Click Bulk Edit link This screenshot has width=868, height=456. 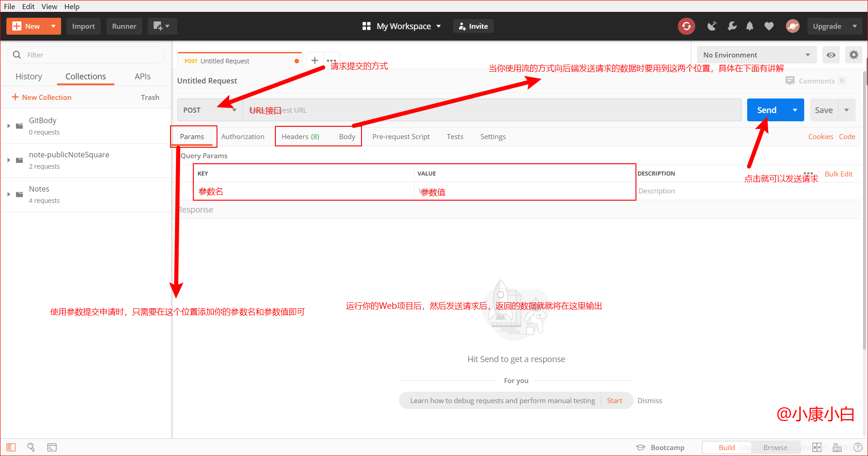pos(838,174)
